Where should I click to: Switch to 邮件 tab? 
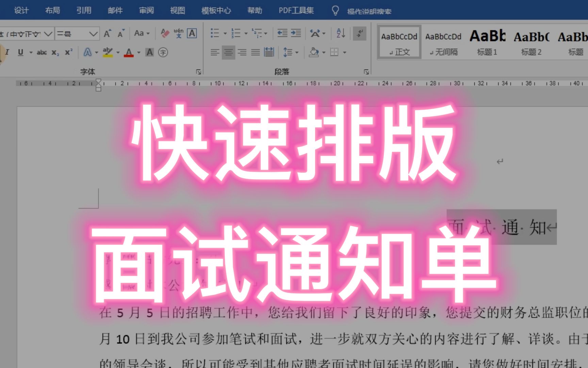[x=115, y=11]
